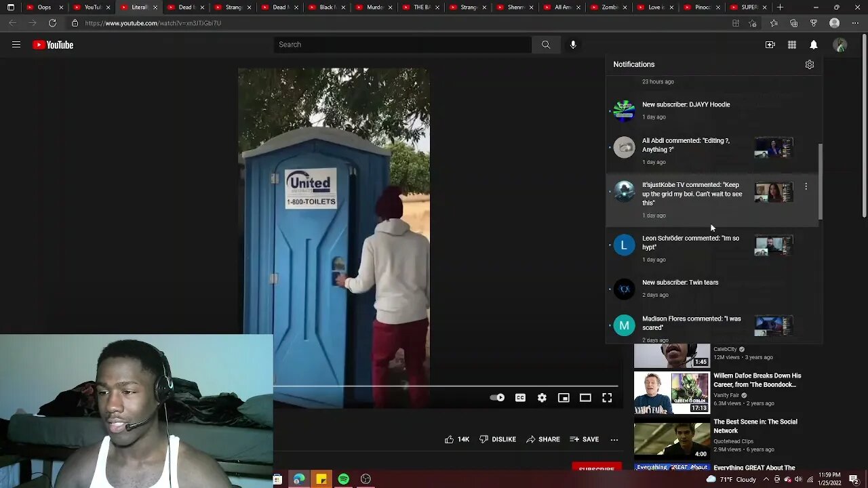This screenshot has width=868, height=488.
Task: Open "The Best Scene in: The Social Network" title
Action: coord(755,426)
